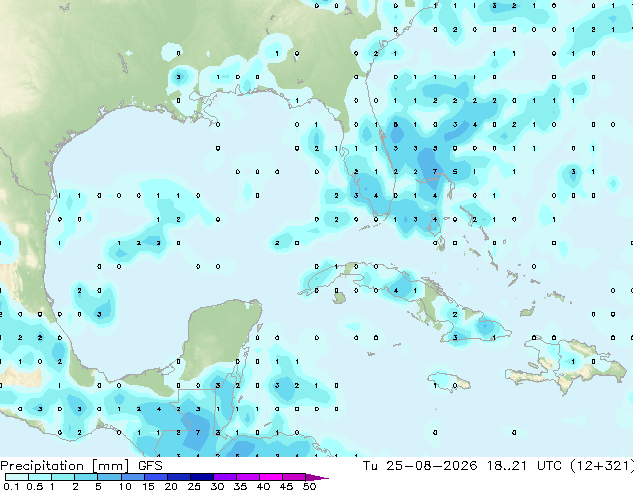Click the legend label "30"
The width and height of the screenshot is (634, 490).
coord(217,486)
